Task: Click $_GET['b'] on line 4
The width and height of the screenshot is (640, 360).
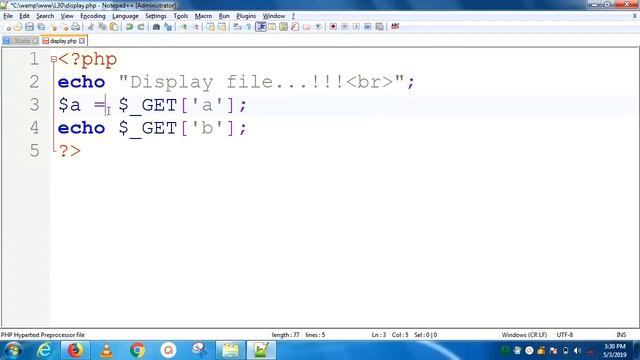Action: click(176, 128)
